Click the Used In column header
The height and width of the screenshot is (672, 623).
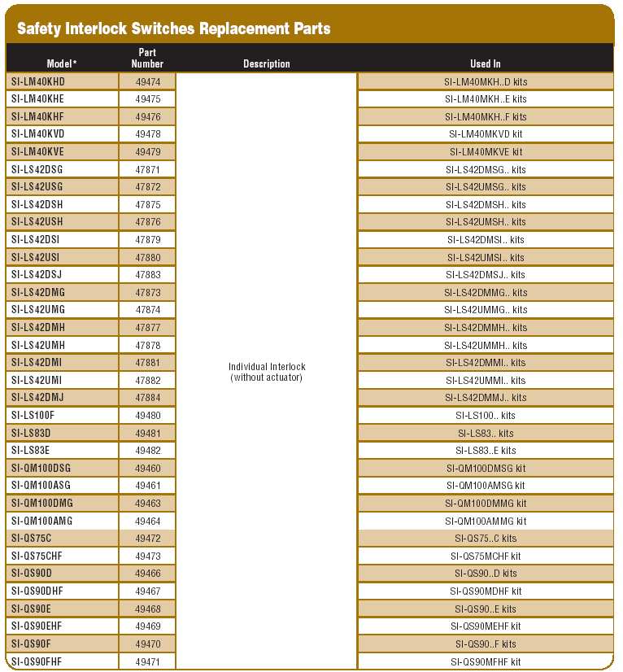click(x=485, y=63)
